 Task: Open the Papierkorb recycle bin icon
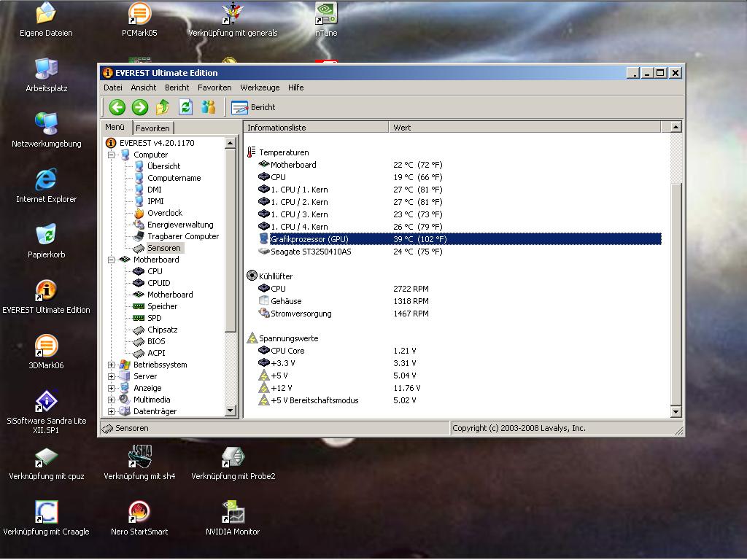tap(46, 242)
